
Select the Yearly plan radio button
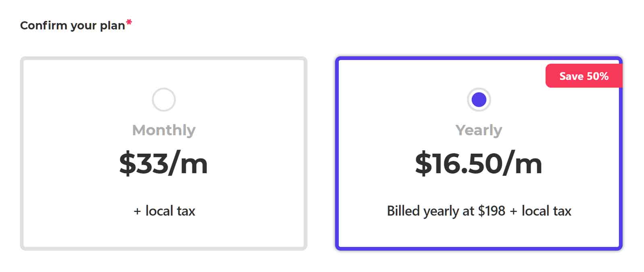(x=479, y=100)
